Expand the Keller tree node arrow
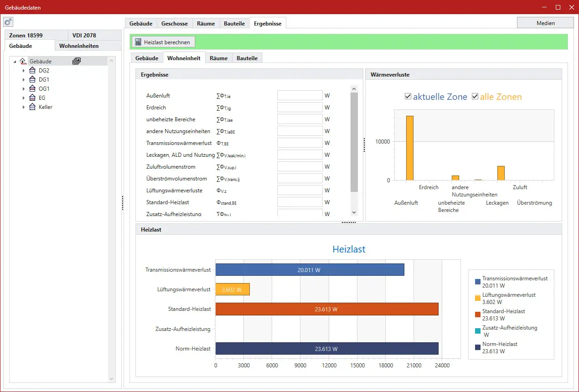 click(x=24, y=107)
